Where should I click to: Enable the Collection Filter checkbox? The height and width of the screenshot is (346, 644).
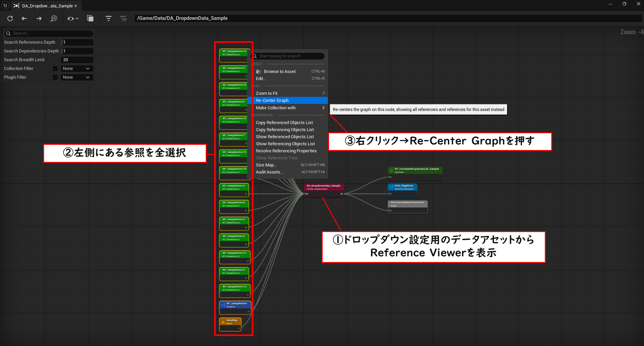click(x=55, y=69)
